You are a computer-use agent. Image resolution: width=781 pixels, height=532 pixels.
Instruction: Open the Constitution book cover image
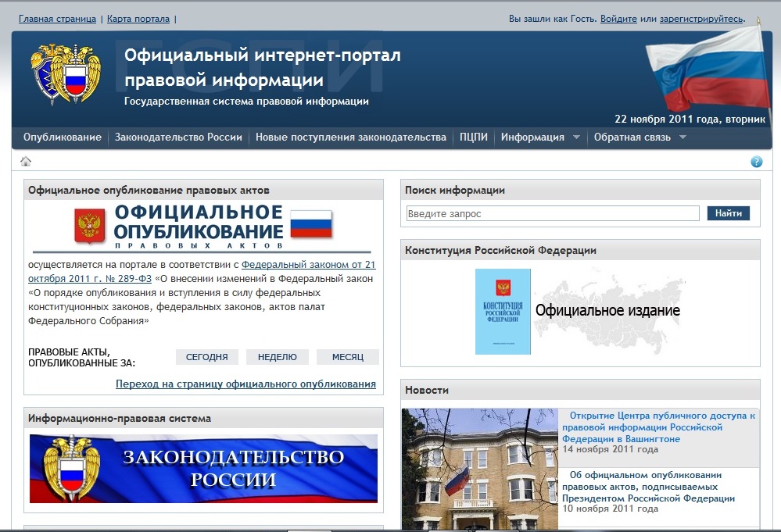503,312
